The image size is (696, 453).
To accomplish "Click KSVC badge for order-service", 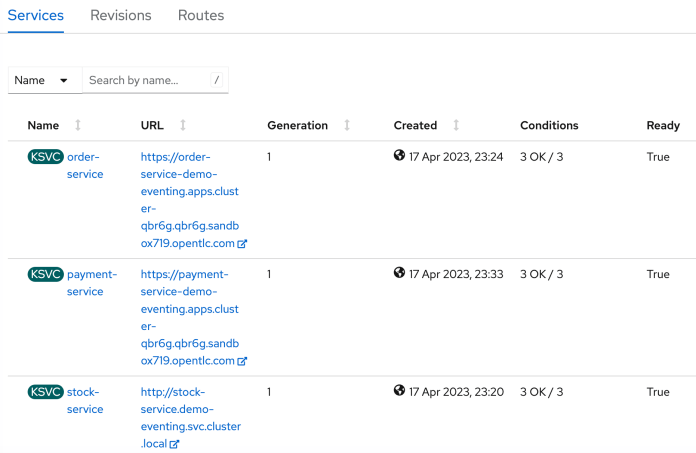I will tap(46, 157).
